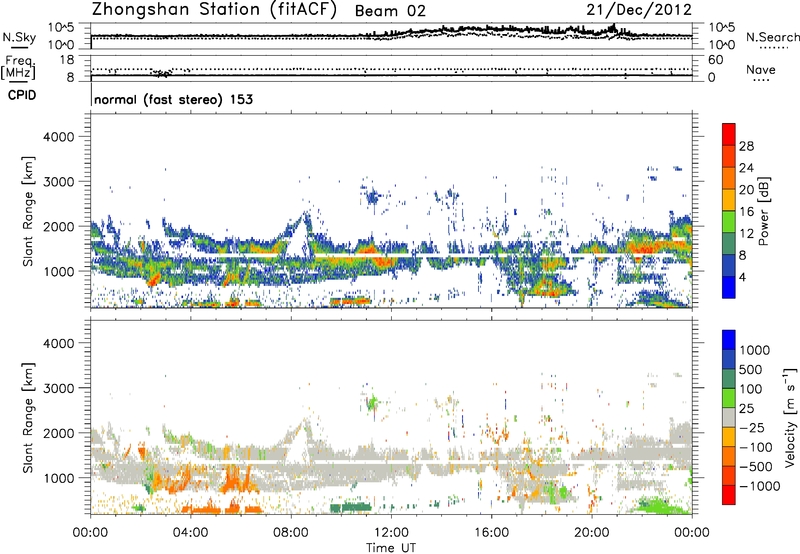The image size is (800, 554).
Task: Click the '3000' tick in the velocity panel
Action: coord(58,388)
